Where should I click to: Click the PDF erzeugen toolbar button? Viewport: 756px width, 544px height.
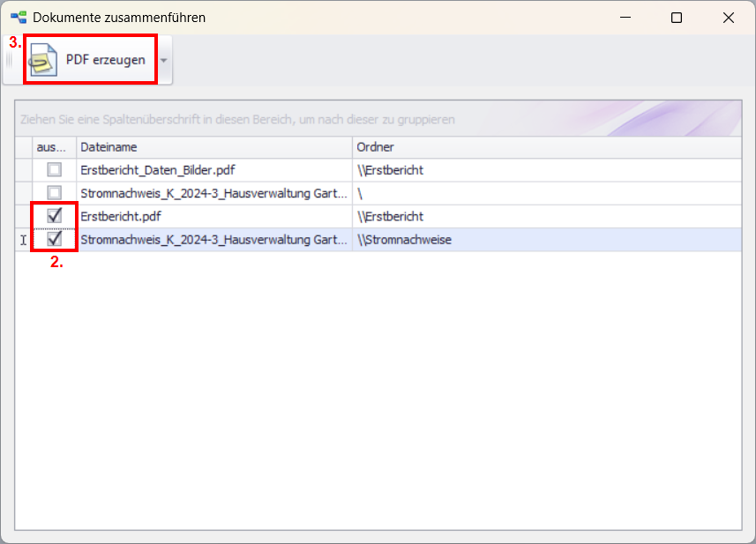[90, 60]
